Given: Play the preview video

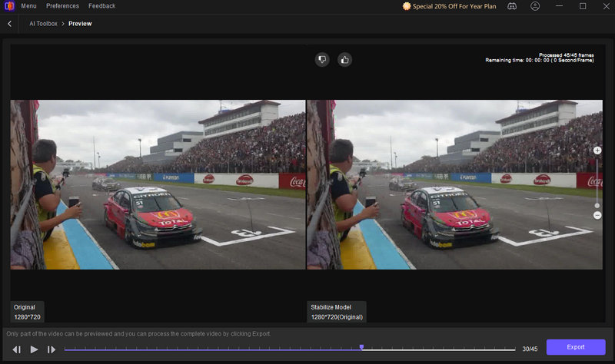Looking at the screenshot, I should click(x=34, y=349).
